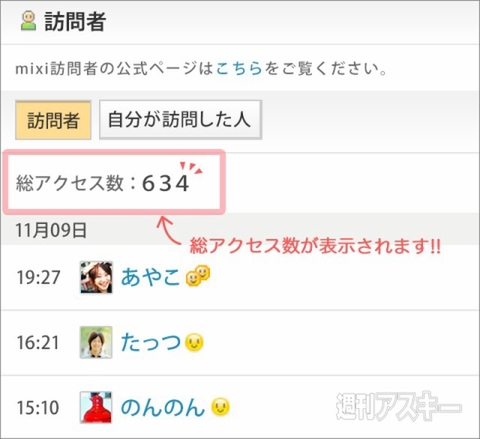
Task: Click the smiley icon beside のんのん
Action: click(x=221, y=407)
